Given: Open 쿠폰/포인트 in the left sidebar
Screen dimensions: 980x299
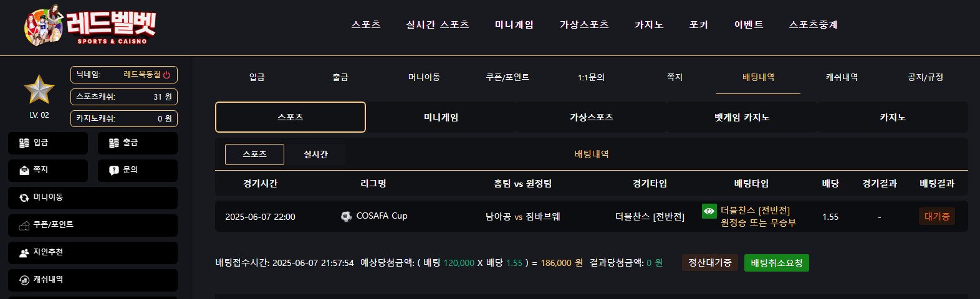Looking at the screenshot, I should click(x=93, y=225).
